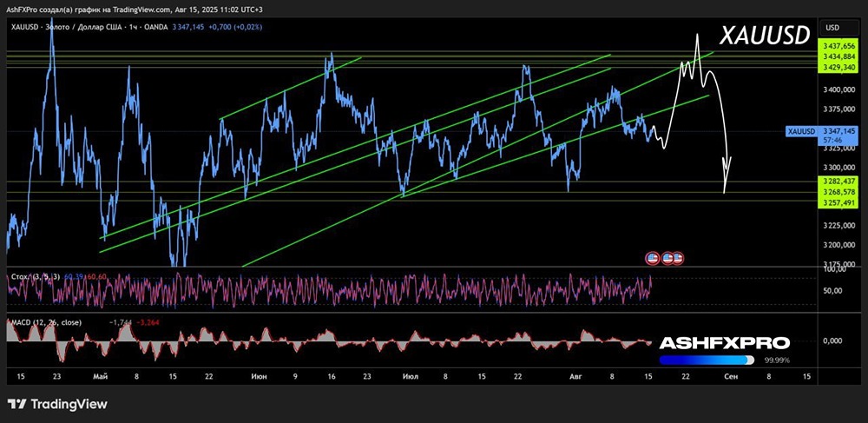Click the blue XAUUSD price label tag
The width and height of the screenshot is (868, 423).
tap(799, 131)
